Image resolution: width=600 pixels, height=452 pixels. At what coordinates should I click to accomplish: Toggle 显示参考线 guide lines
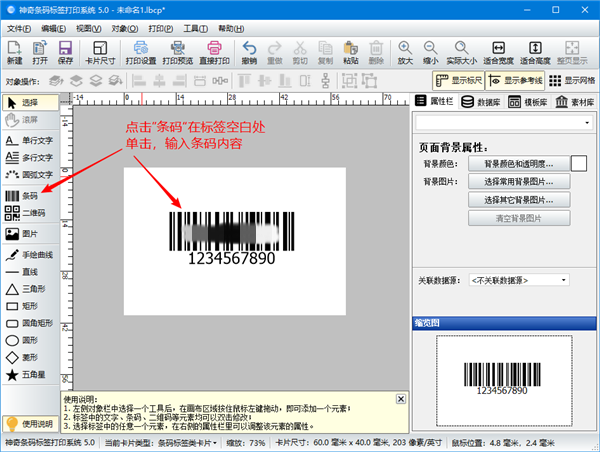[516, 81]
